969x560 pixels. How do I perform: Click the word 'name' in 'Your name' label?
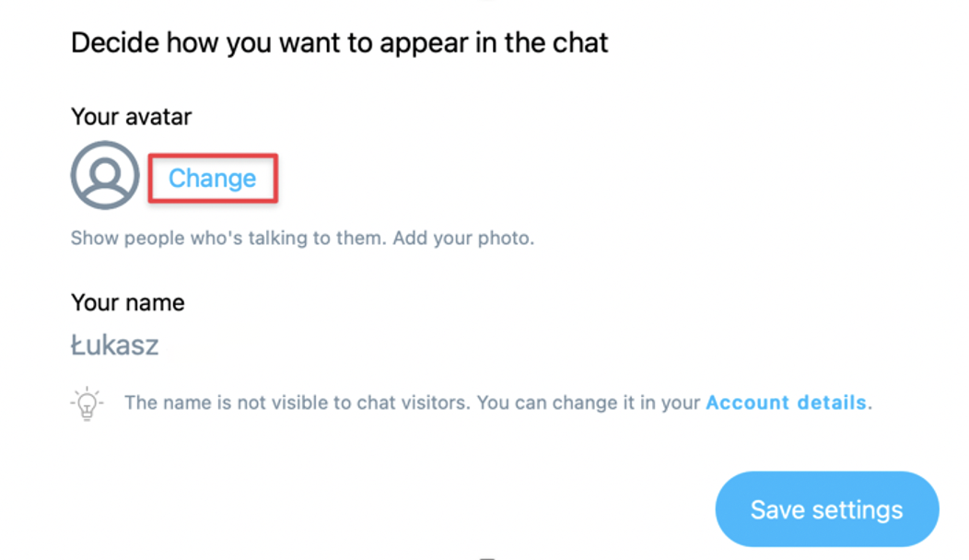(x=156, y=303)
